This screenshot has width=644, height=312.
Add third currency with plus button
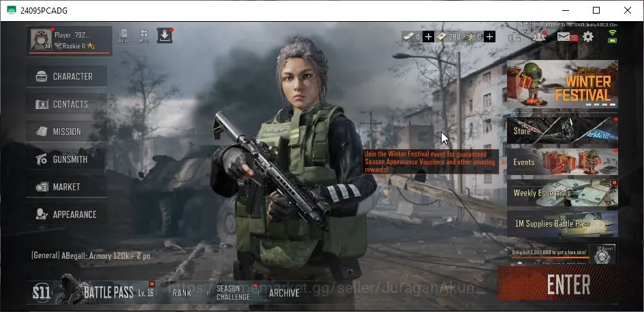(x=489, y=37)
